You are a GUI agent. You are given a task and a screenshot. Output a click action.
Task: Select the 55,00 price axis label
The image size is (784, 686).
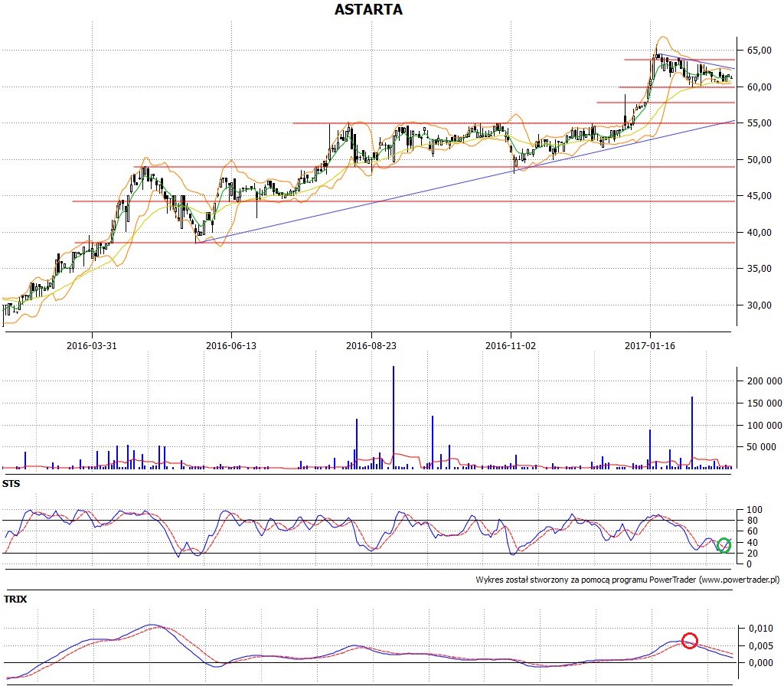pyautogui.click(x=759, y=123)
